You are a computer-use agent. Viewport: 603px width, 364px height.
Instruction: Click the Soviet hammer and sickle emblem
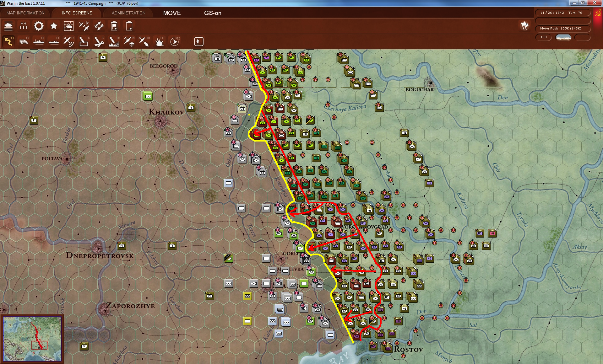(598, 13)
